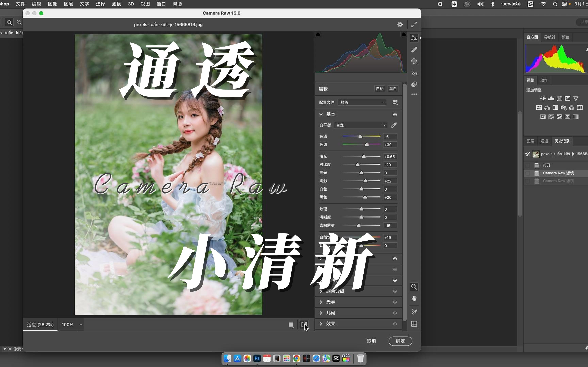Select the Hand tool in Camera Raw
Image resolution: width=588 pixels, height=367 pixels.
[x=414, y=298]
